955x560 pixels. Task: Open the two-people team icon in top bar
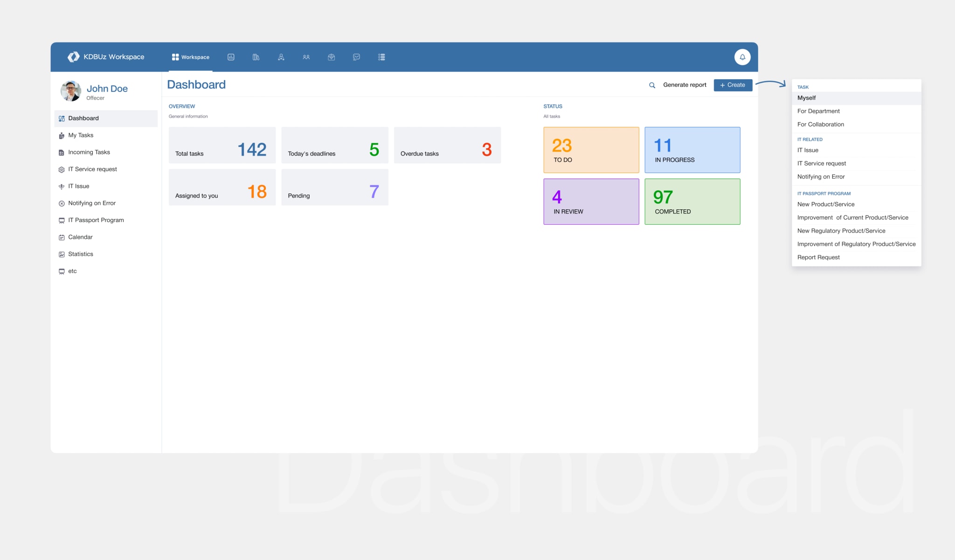[x=306, y=57]
